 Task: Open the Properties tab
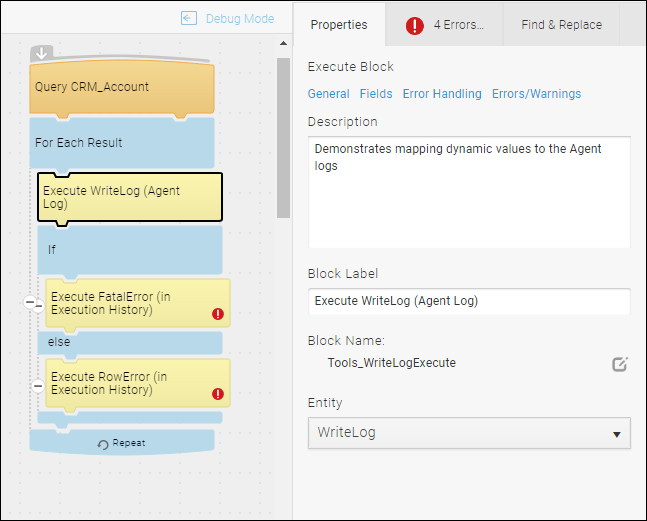coord(339,25)
